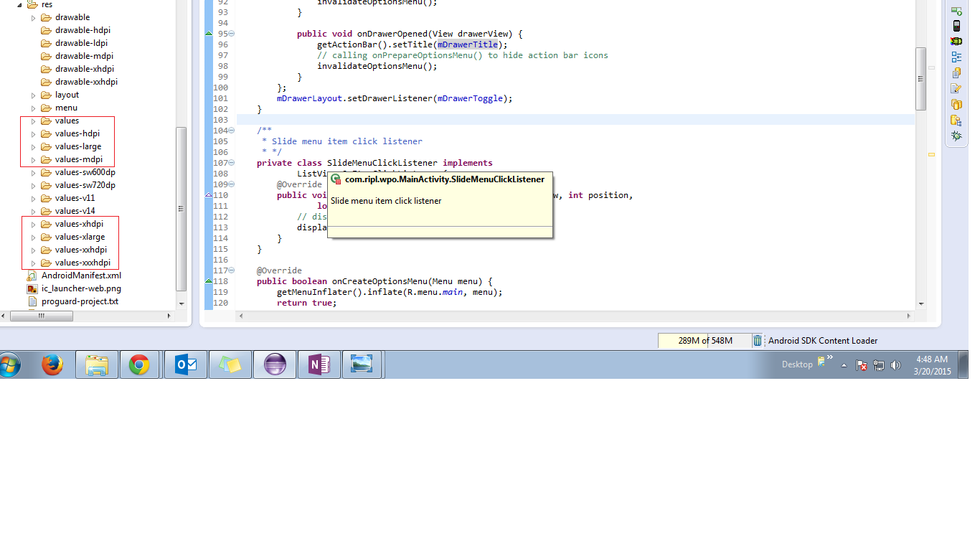Click override marker beside line 118

pyautogui.click(x=209, y=281)
